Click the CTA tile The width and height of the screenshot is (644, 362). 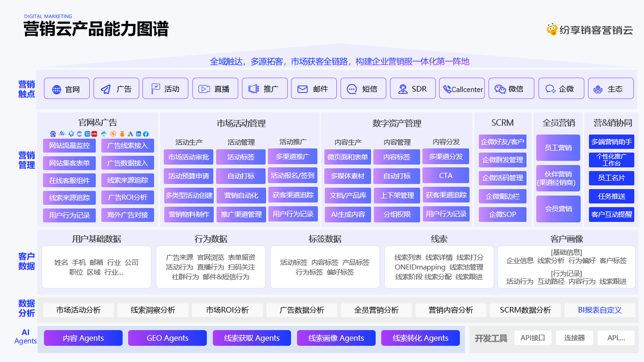pos(446,175)
